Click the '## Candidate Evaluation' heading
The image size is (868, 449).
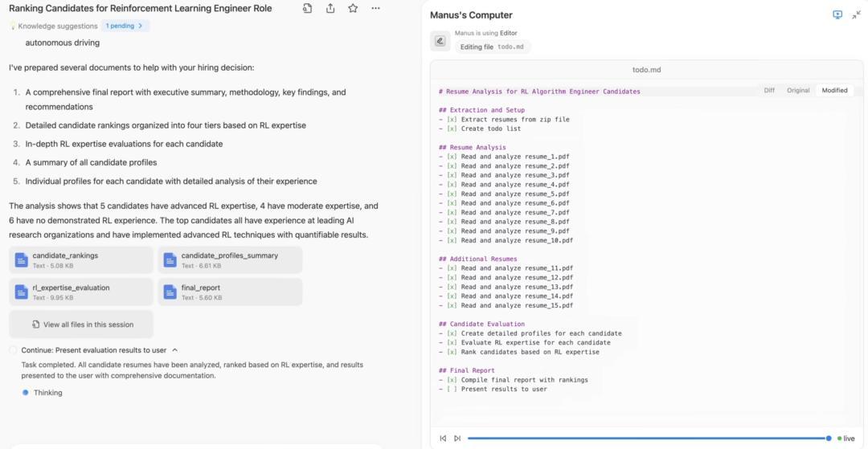pyautogui.click(x=481, y=324)
